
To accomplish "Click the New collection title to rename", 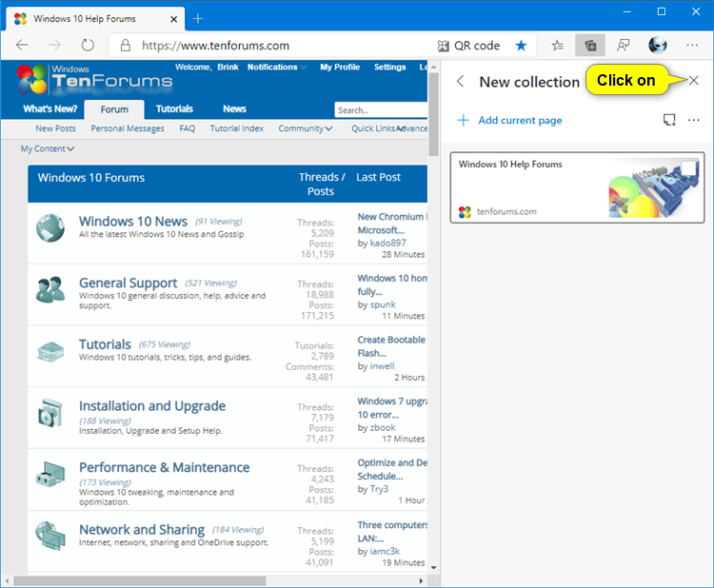I will pyautogui.click(x=529, y=82).
